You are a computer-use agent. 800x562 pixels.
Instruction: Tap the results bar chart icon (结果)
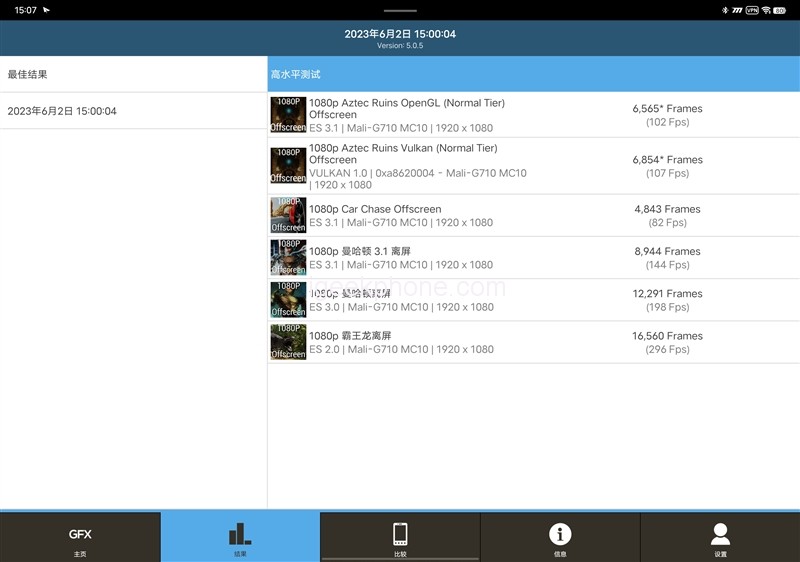(240, 538)
